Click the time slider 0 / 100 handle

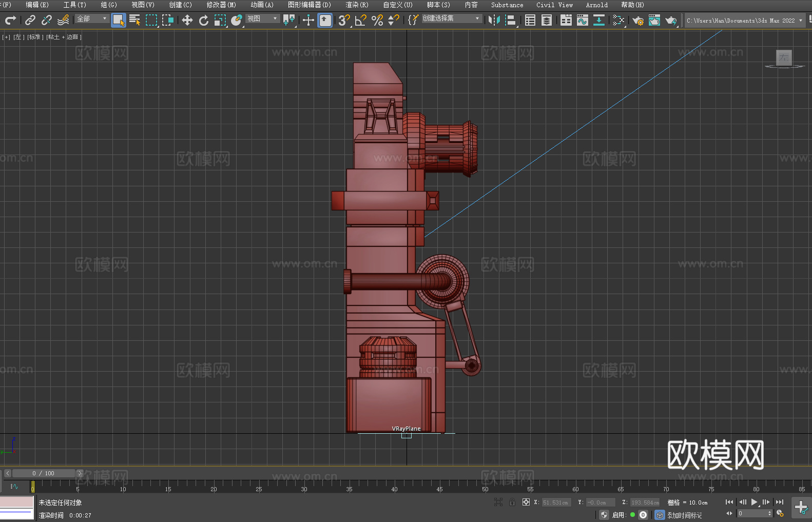click(x=44, y=473)
